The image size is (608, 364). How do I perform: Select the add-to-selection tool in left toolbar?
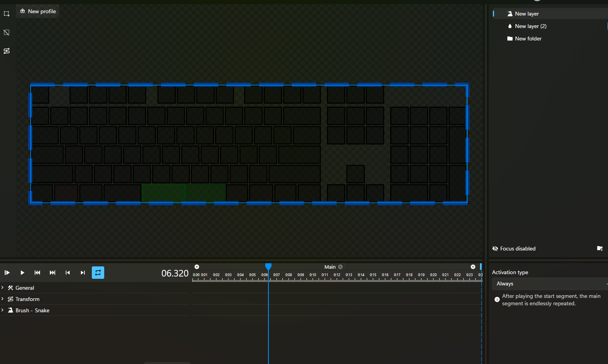point(7,14)
